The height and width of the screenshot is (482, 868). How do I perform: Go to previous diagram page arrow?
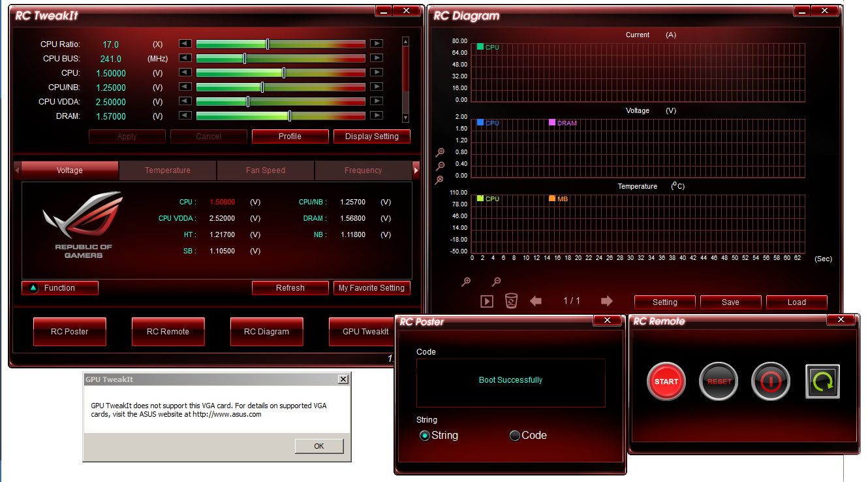point(536,301)
